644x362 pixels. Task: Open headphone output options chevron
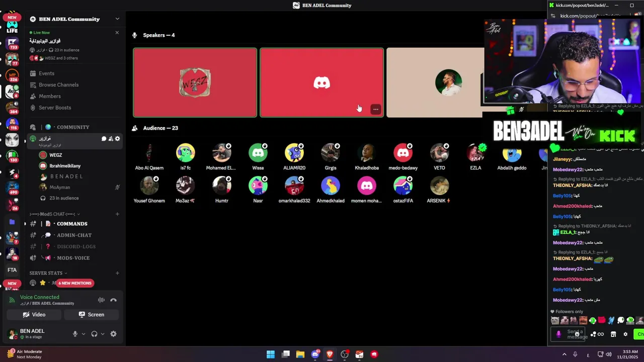(x=103, y=334)
